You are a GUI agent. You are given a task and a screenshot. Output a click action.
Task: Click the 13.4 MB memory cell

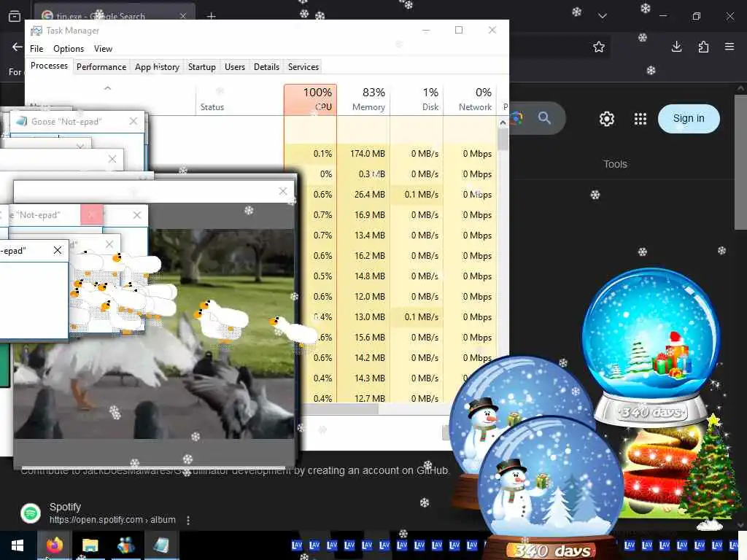pyautogui.click(x=363, y=236)
